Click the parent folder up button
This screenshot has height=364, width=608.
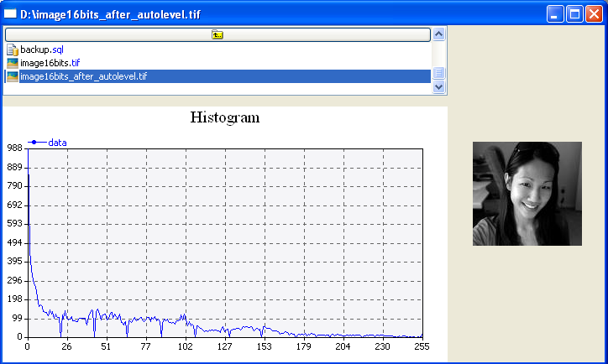point(218,34)
